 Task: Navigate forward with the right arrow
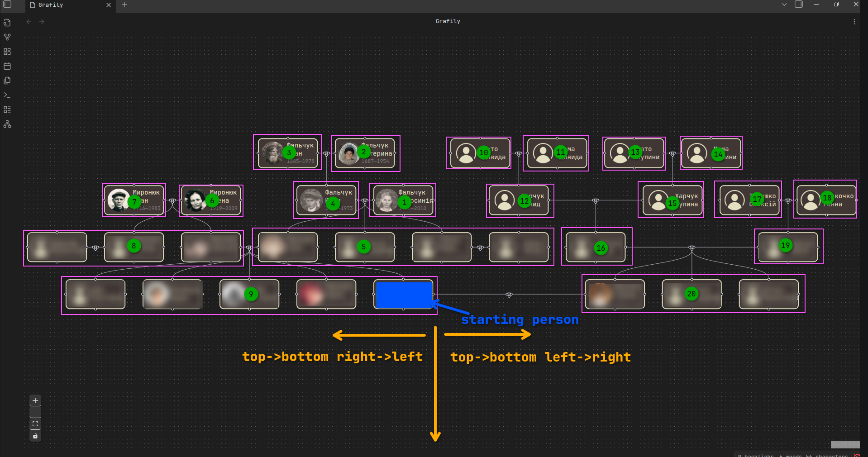pos(42,22)
